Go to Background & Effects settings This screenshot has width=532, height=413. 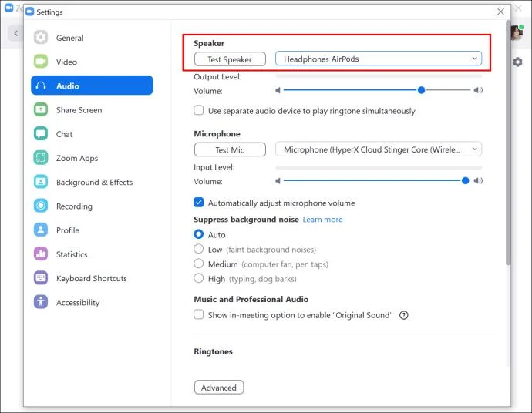click(x=92, y=182)
